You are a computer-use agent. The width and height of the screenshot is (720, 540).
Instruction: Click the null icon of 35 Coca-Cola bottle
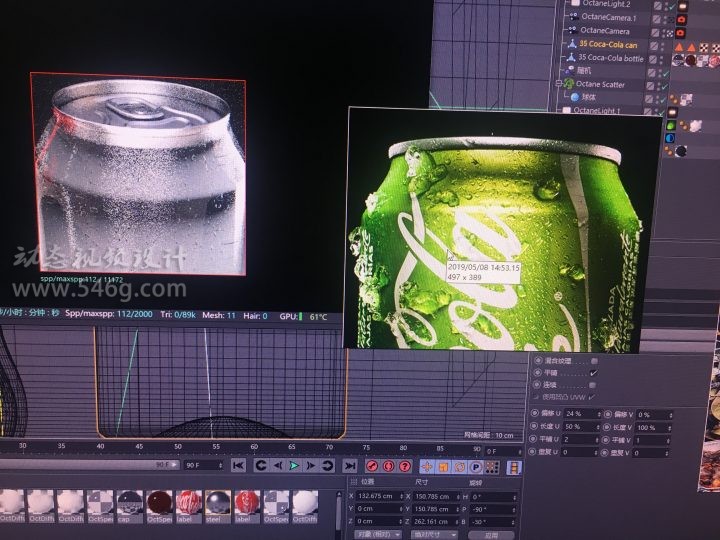click(x=571, y=57)
